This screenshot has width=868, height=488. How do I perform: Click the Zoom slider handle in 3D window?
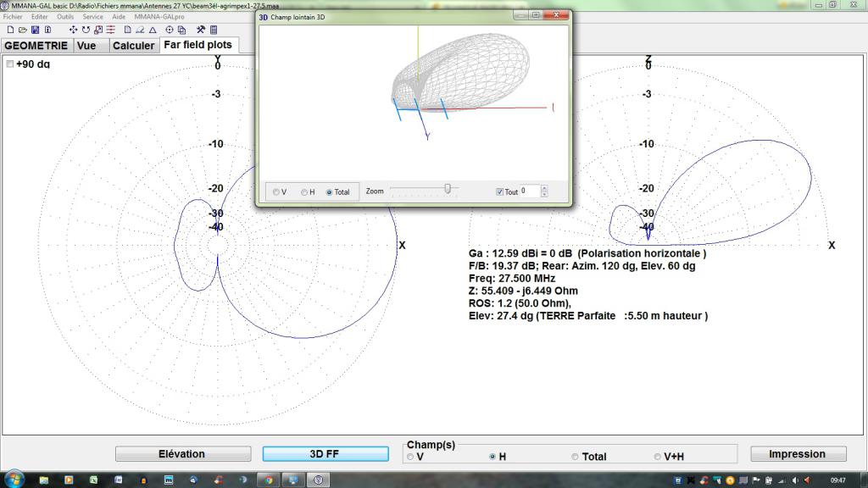(x=448, y=189)
